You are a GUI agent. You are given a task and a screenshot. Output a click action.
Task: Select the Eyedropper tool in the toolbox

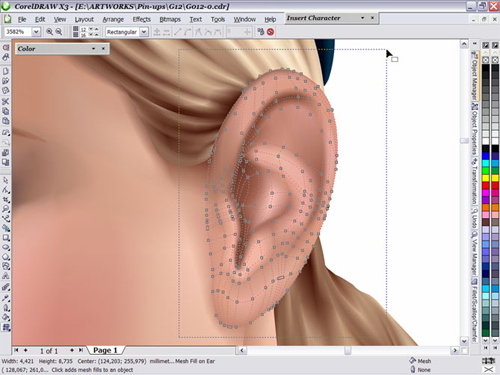pos(6,298)
